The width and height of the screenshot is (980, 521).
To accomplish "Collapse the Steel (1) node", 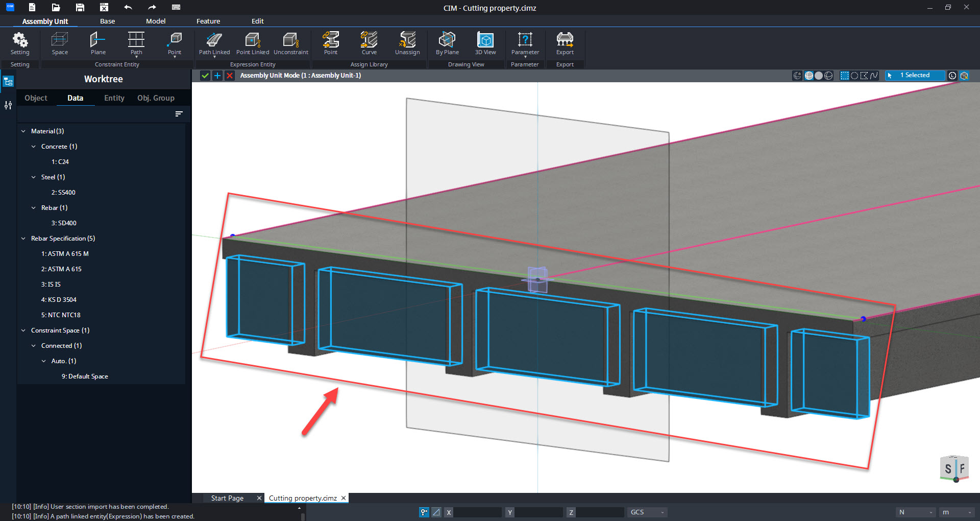I will (x=34, y=177).
